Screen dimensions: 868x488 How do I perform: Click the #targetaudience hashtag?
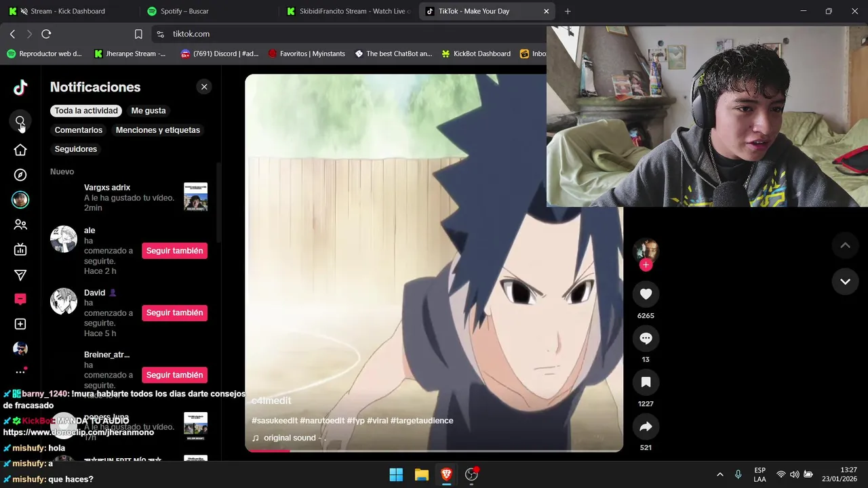[x=422, y=421]
